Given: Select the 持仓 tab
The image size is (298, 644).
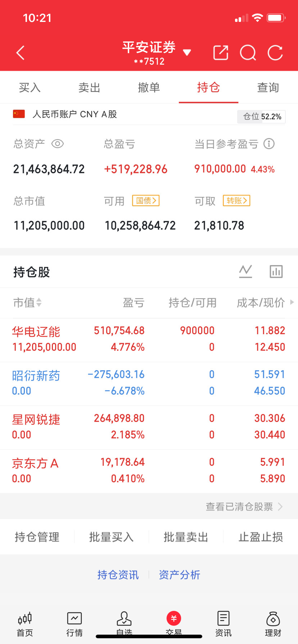Looking at the screenshot, I should [208, 87].
